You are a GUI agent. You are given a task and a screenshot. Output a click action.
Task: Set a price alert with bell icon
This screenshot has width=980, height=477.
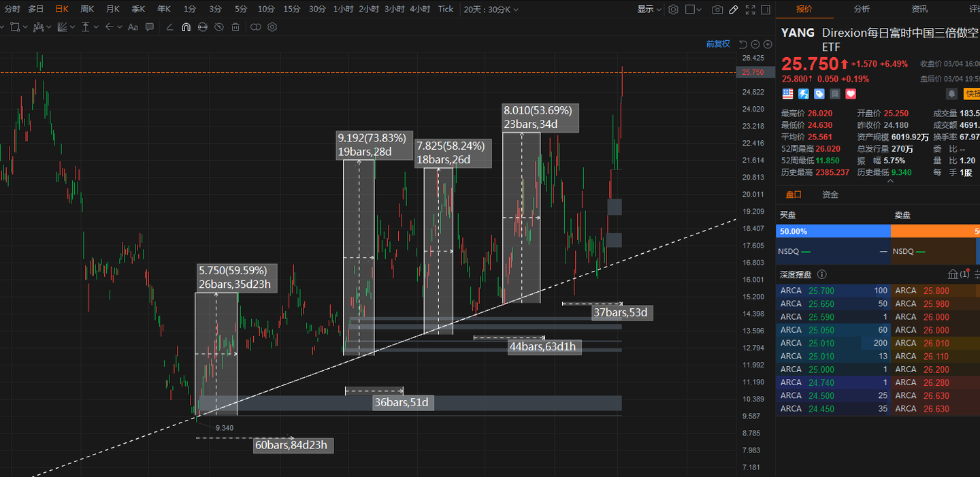pyautogui.click(x=951, y=94)
